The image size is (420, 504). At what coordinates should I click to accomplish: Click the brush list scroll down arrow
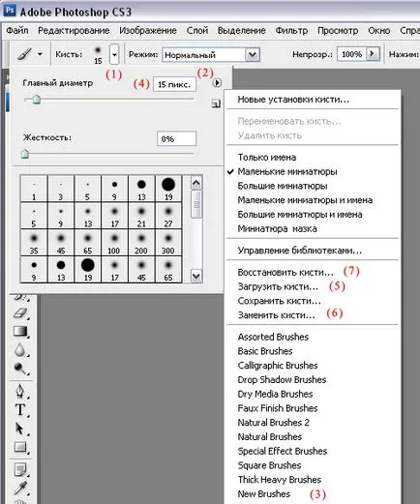point(196,277)
